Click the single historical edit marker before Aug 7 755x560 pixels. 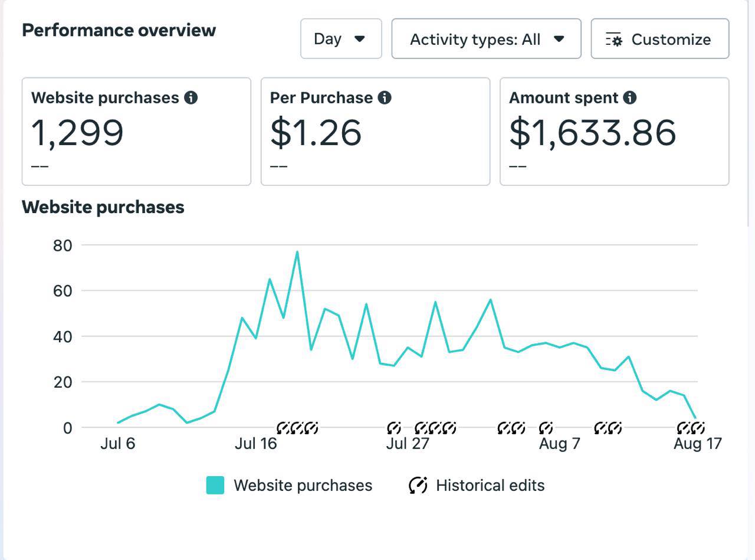546,428
